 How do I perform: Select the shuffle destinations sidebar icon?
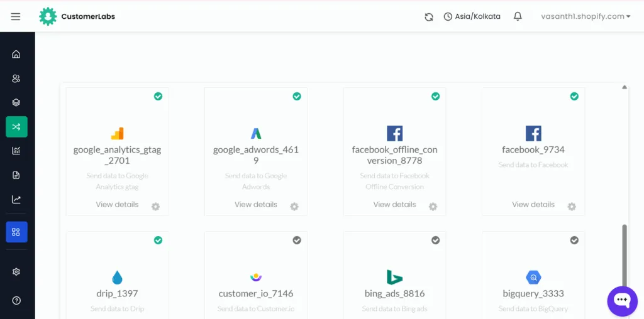(16, 127)
